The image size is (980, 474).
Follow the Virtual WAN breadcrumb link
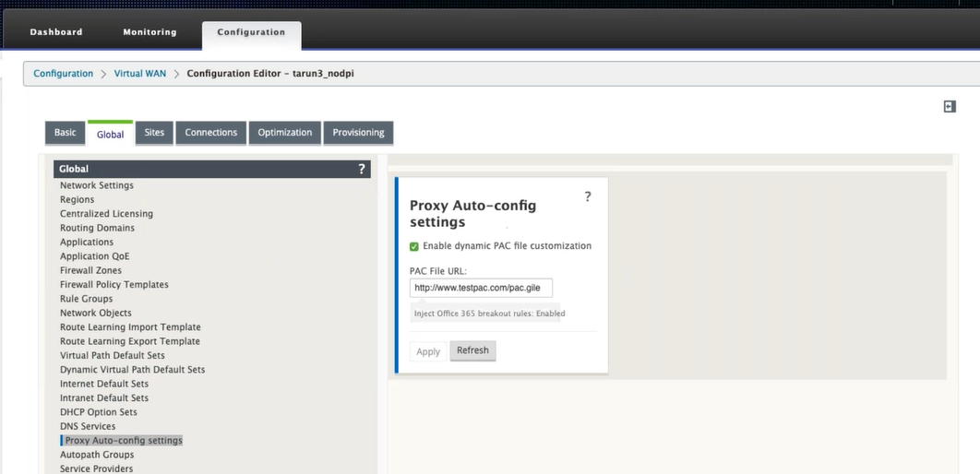click(x=140, y=73)
